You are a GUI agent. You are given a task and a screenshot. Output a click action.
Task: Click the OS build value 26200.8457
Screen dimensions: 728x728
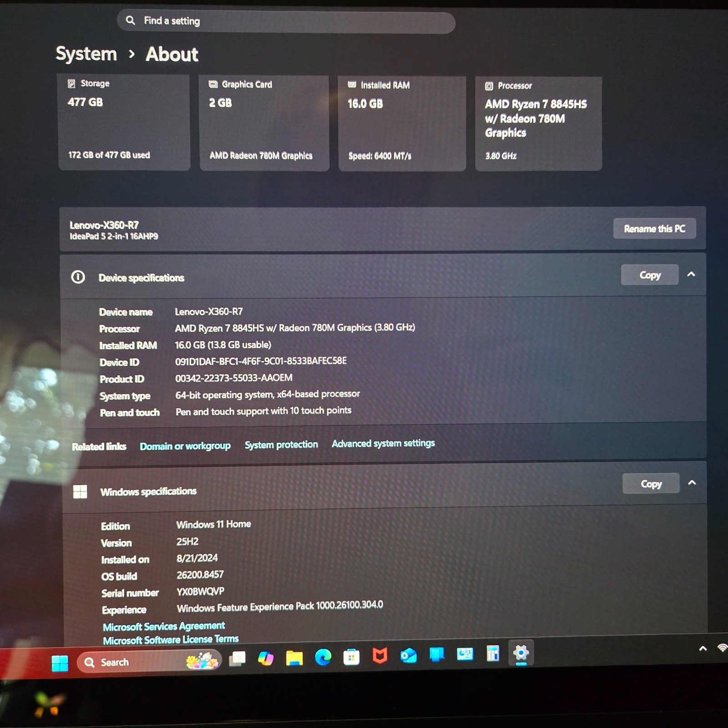(200, 575)
